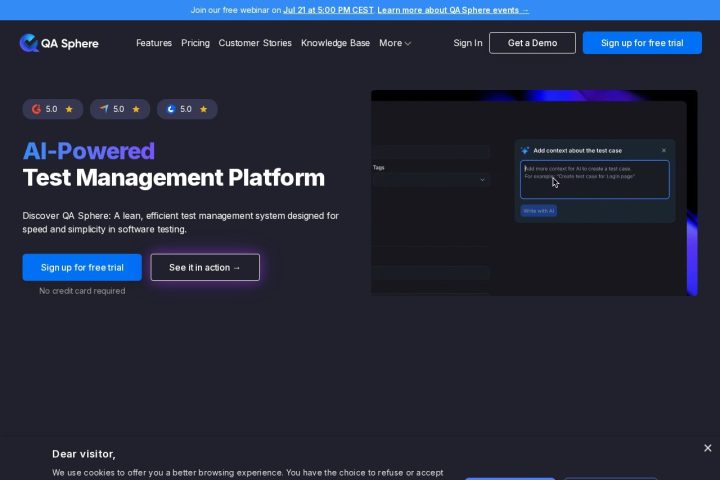720x480 pixels.
Task: Click the 'No credit card required' text
Action: [x=82, y=291]
